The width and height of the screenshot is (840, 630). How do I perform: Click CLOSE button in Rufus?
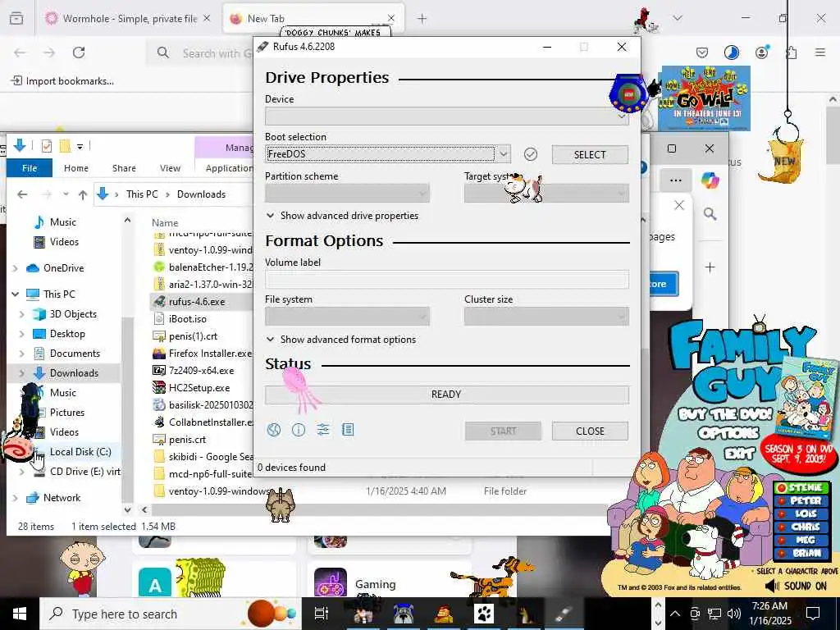tap(590, 431)
